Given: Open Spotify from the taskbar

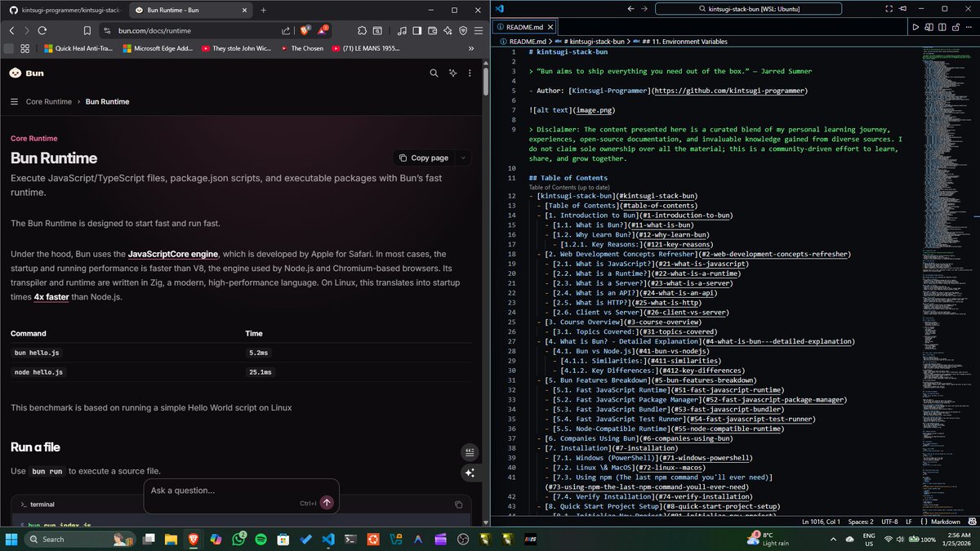Looking at the screenshot, I should [x=261, y=540].
